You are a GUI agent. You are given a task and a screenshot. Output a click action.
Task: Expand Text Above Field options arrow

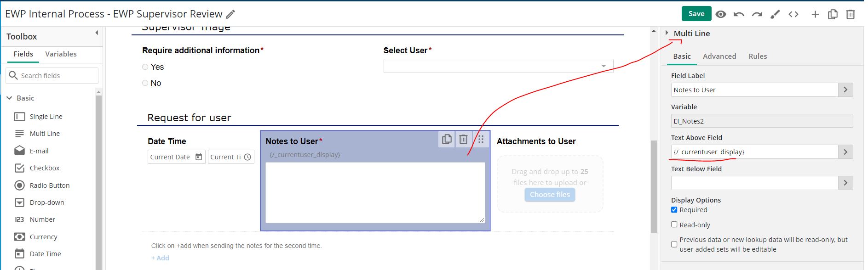845,152
